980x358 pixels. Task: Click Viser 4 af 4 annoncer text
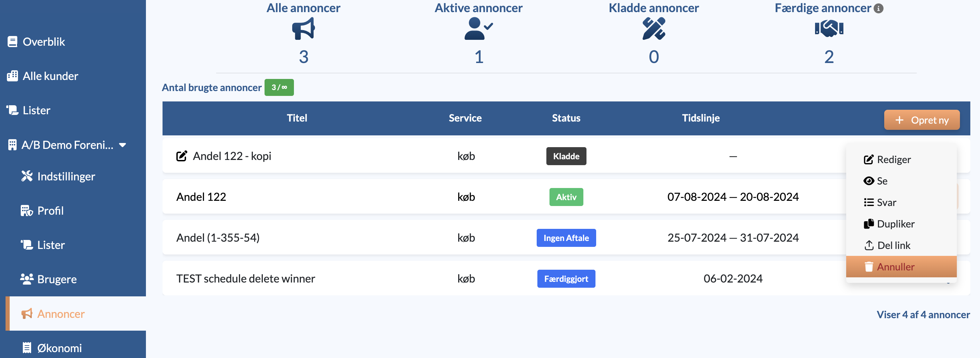point(923,315)
